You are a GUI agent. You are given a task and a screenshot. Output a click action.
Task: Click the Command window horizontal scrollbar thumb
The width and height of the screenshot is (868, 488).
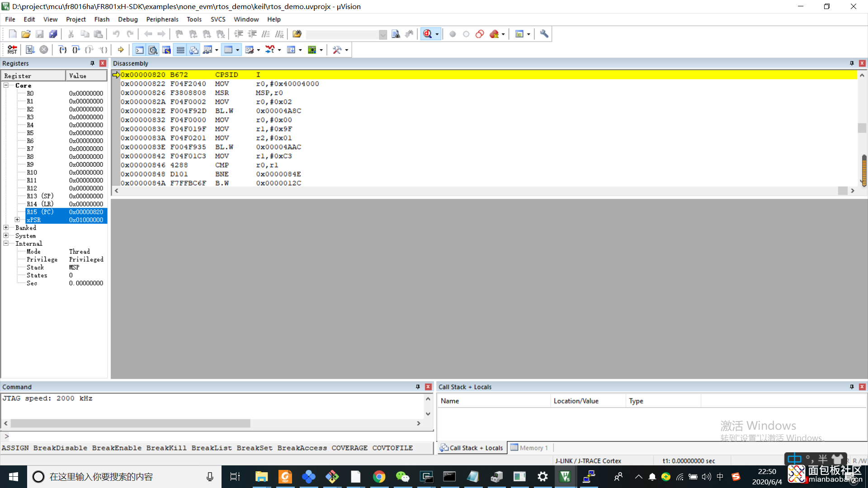coord(130,423)
